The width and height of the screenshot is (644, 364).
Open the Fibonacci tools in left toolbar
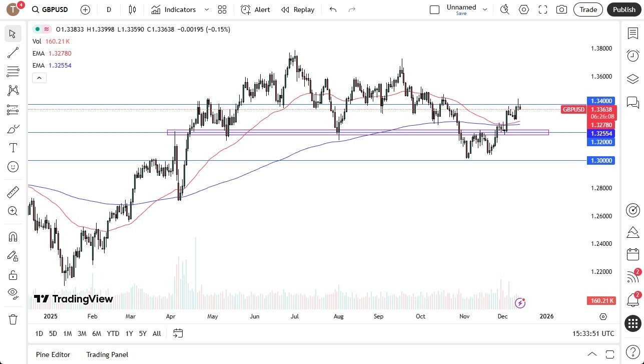pos(13,72)
